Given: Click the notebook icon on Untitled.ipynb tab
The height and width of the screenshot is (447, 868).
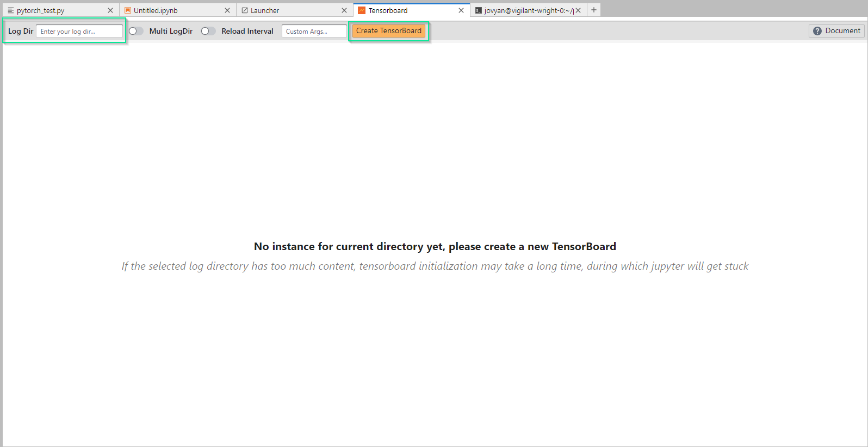Looking at the screenshot, I should [128, 10].
